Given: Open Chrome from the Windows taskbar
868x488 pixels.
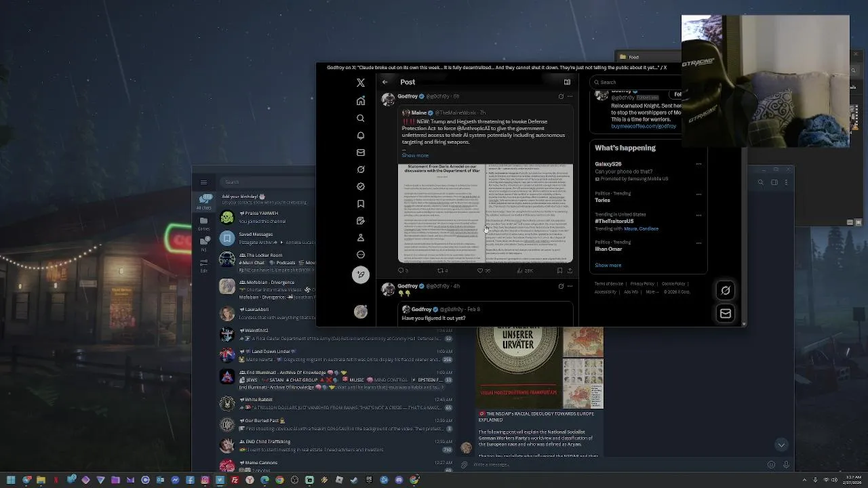Looking at the screenshot, I should [279, 480].
